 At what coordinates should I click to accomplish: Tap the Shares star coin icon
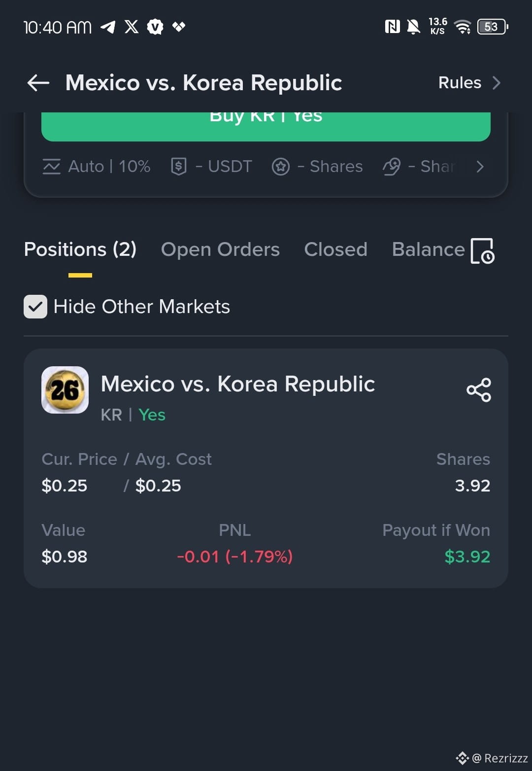281,167
